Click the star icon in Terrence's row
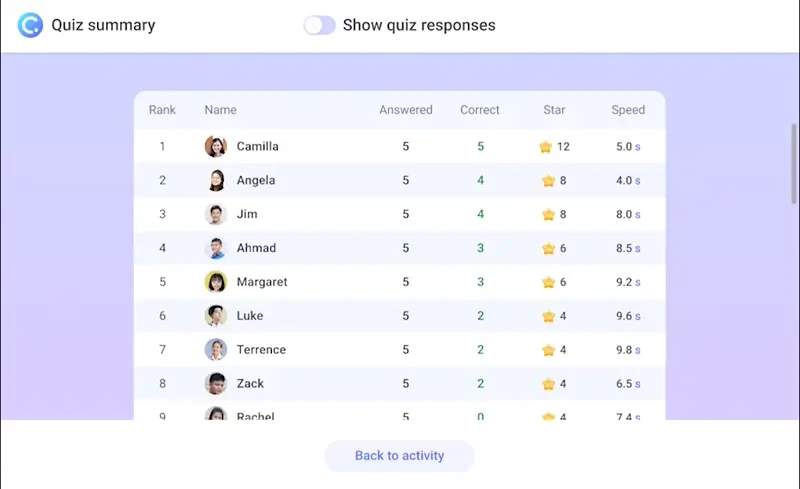Screen dimensions: 800x489 [548, 350]
